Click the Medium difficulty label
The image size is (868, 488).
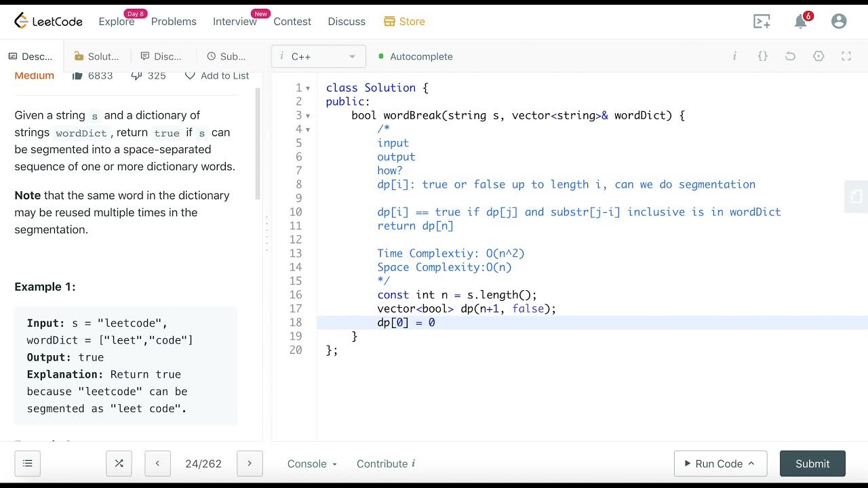pos(35,75)
